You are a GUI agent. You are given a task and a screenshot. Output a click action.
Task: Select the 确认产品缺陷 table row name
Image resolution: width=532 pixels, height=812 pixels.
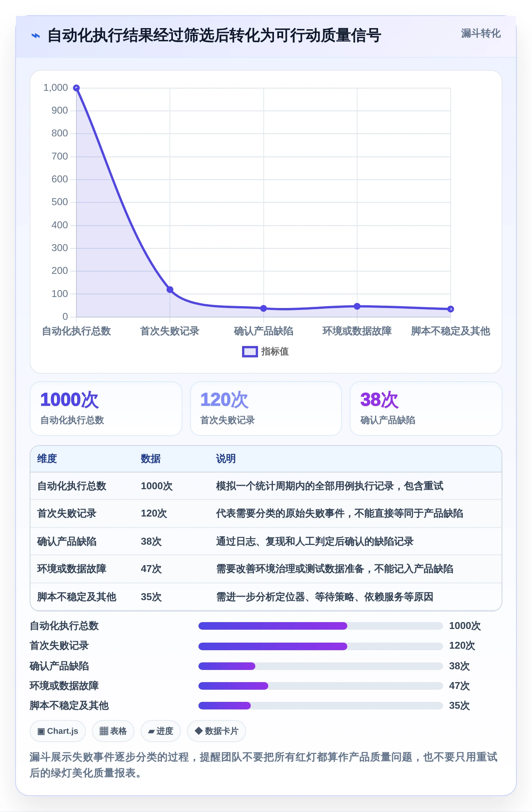click(67, 542)
